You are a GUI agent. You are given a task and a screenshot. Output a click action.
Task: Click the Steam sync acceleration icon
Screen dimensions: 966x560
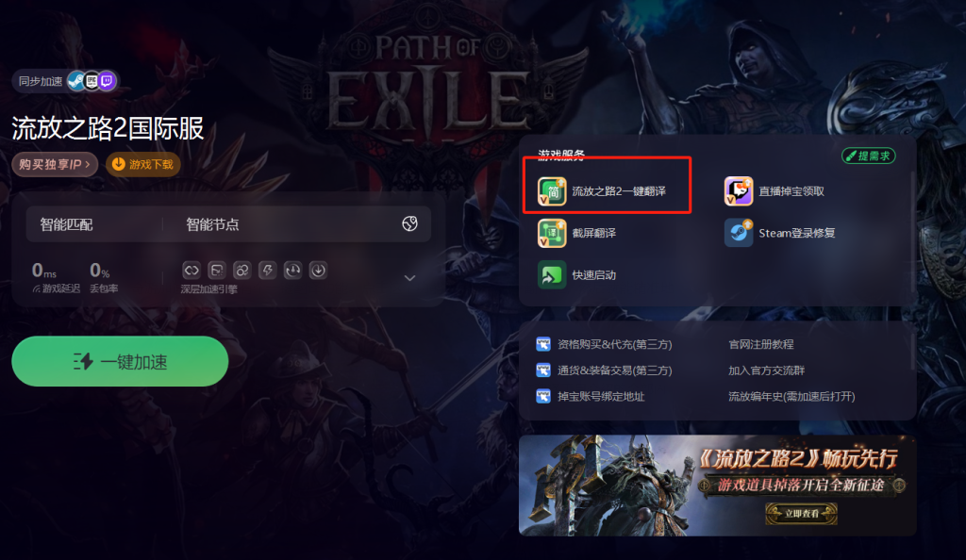pos(76,81)
